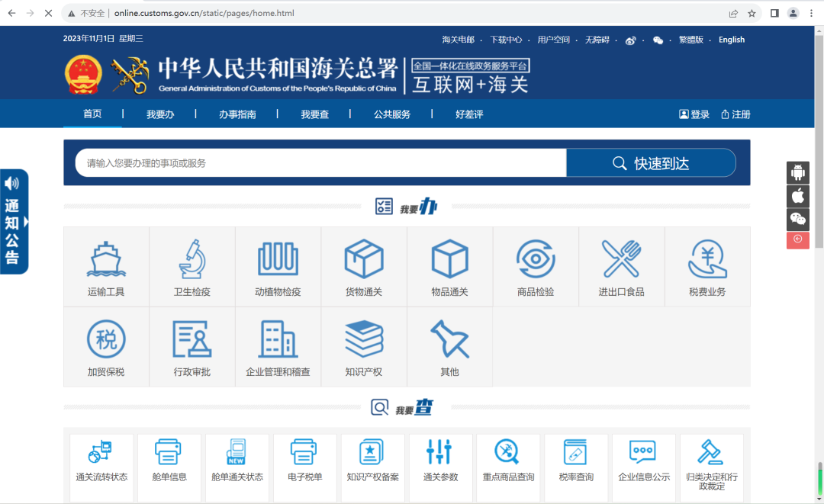Click the Android download icon in the side panel

click(x=798, y=173)
